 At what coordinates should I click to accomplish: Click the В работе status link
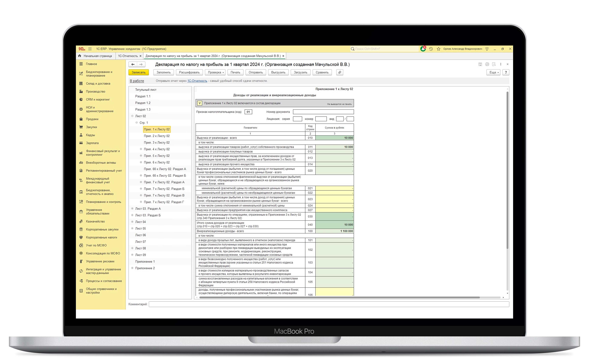click(x=137, y=81)
